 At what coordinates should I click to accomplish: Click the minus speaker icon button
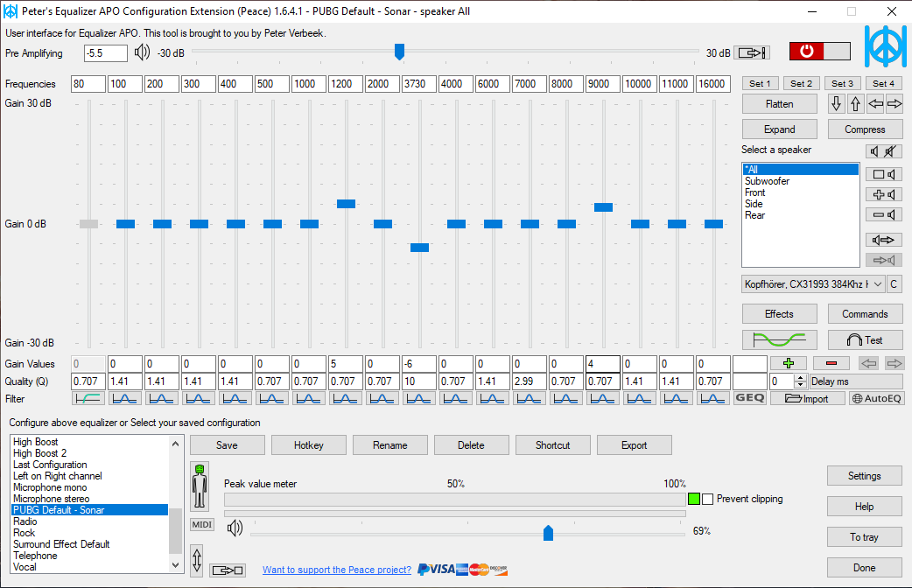[x=884, y=214]
